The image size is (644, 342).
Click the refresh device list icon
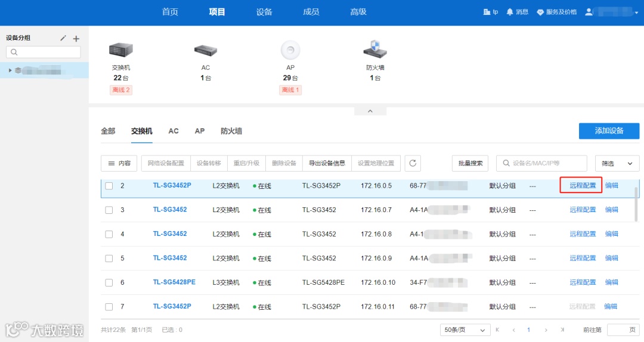tap(413, 163)
